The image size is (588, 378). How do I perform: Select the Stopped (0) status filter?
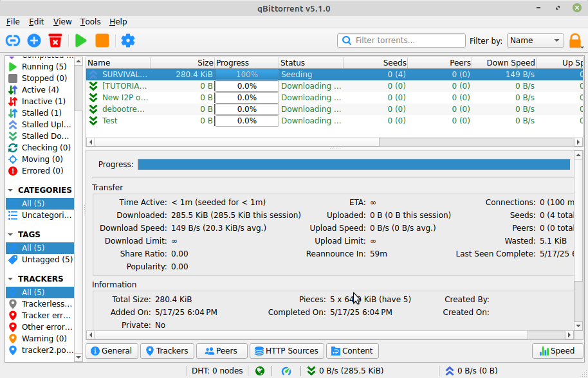[x=40, y=78]
